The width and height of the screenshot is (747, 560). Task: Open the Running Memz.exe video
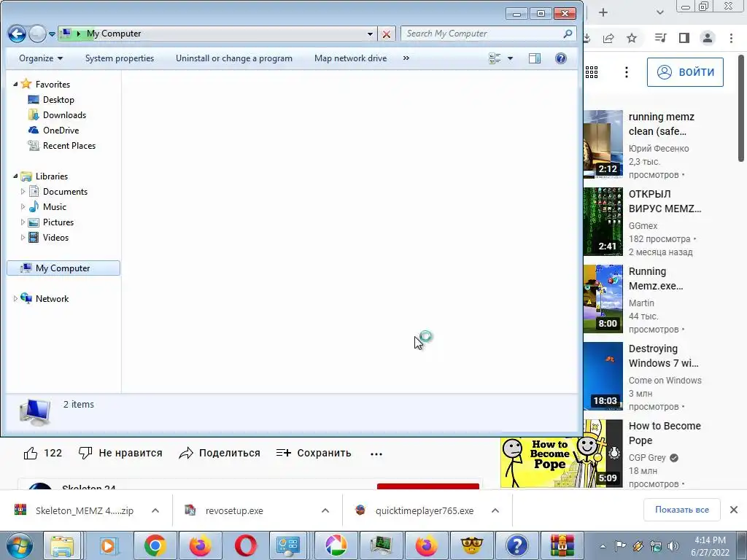coord(656,279)
